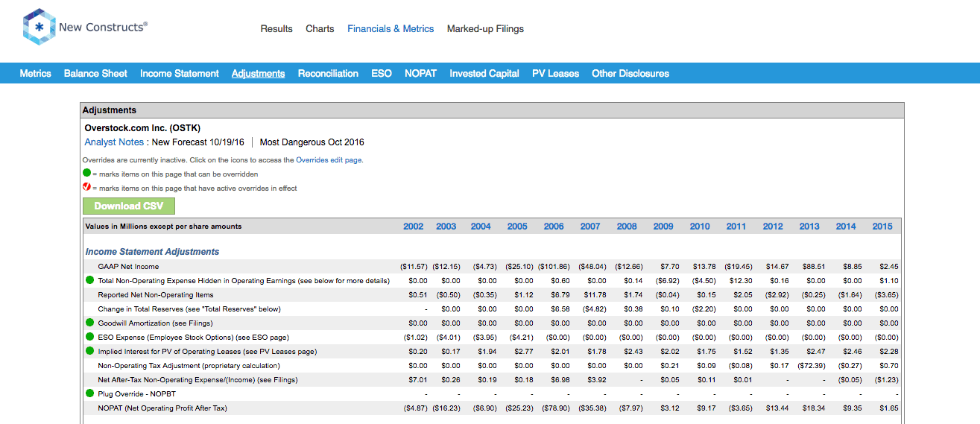Click the $18.34 NOPAT 2013 value
This screenshot has height=424, width=980.
click(x=813, y=408)
